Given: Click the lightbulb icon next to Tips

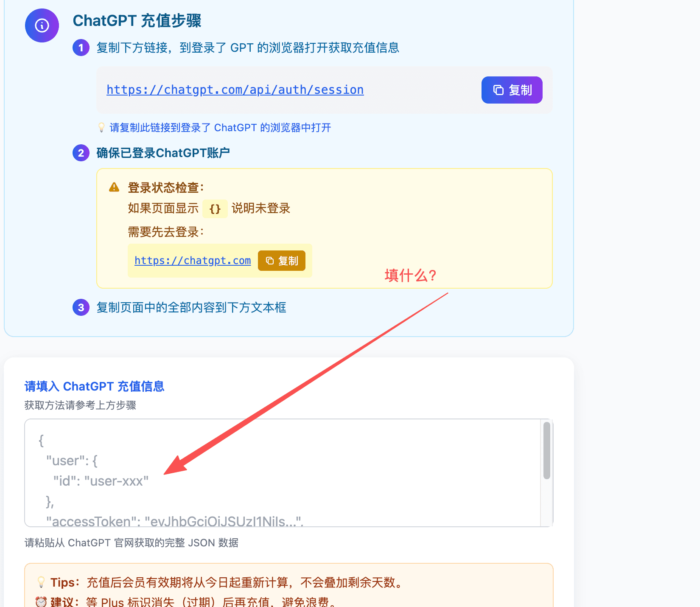Looking at the screenshot, I should [41, 582].
